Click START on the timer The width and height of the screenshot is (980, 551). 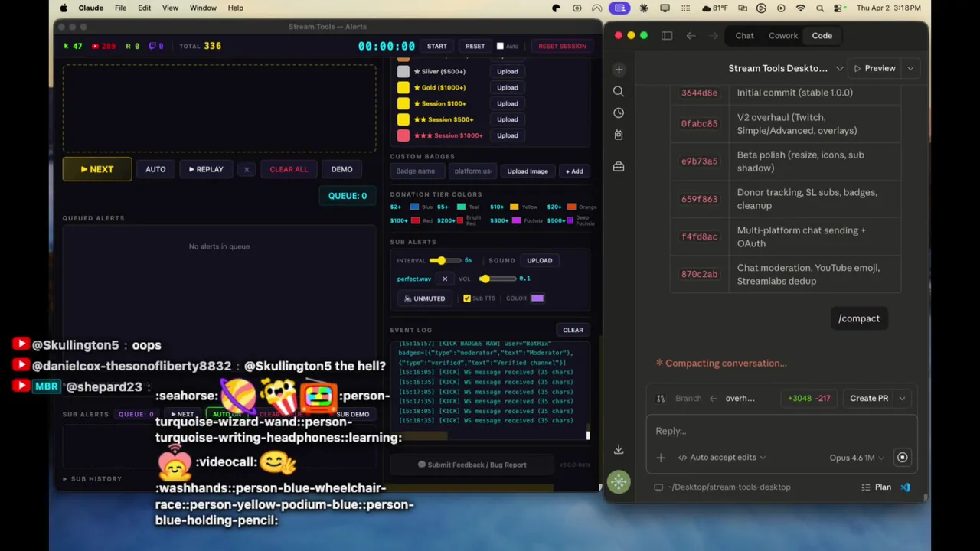436,47
